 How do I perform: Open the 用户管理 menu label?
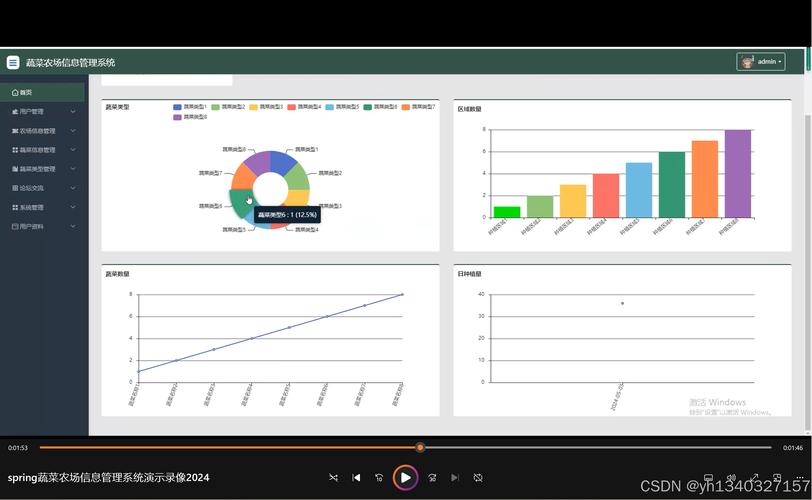click(x=32, y=112)
